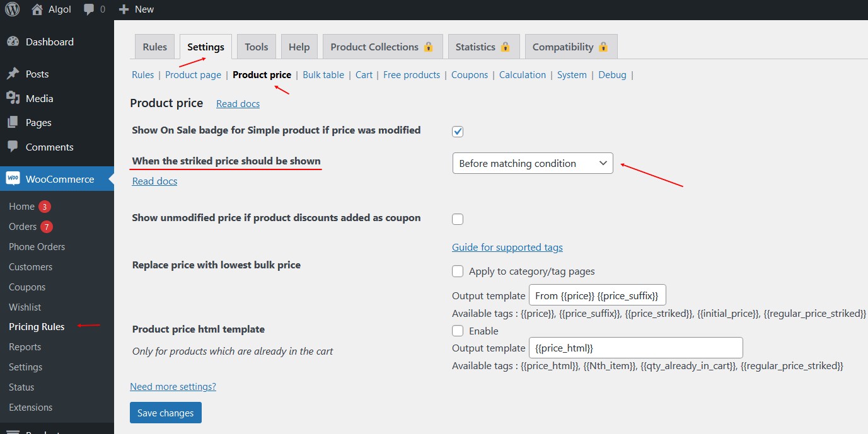868x434 pixels.
Task: Open Coupons settings sub-link
Action: tap(470, 74)
